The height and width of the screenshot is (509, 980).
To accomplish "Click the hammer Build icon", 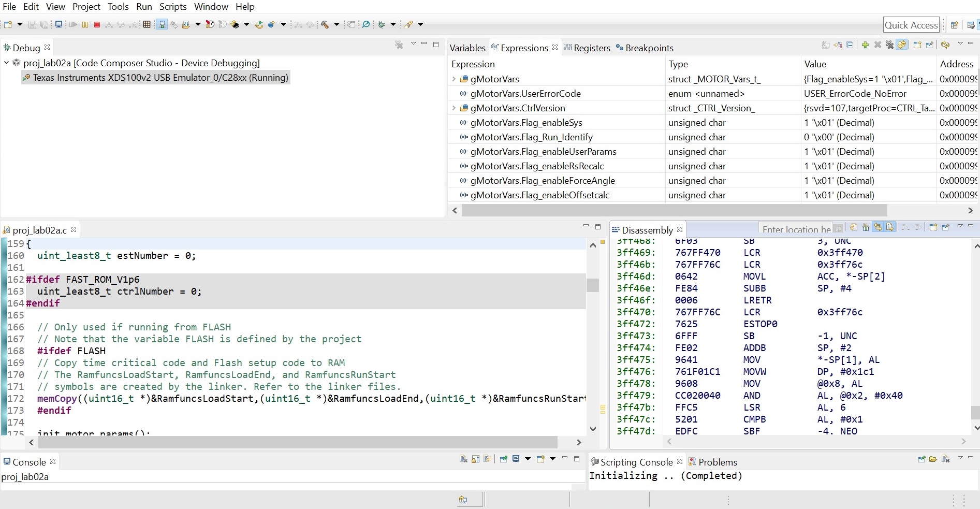I will point(325,24).
